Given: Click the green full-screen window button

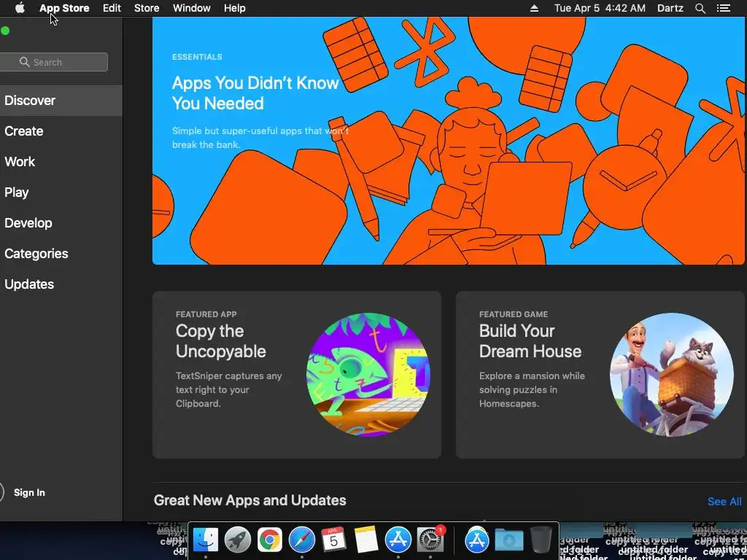Looking at the screenshot, I should [x=5, y=31].
